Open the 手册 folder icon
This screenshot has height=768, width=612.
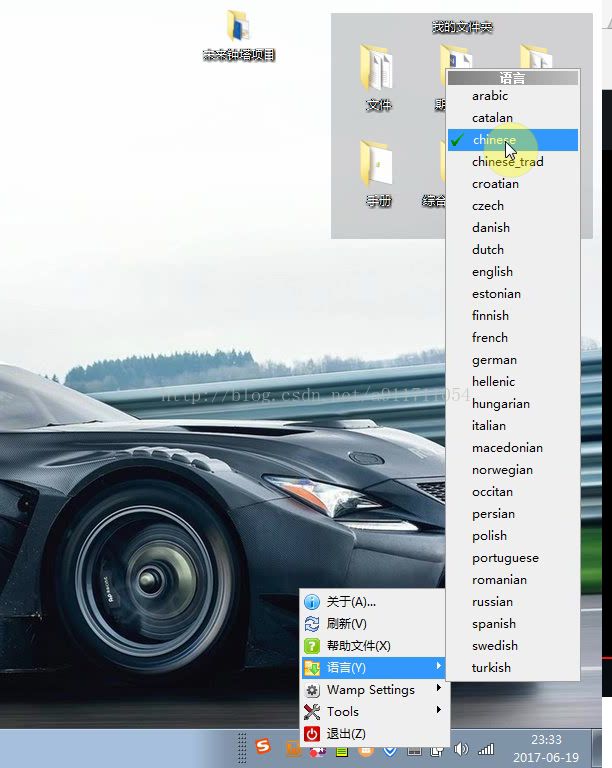pos(376,164)
